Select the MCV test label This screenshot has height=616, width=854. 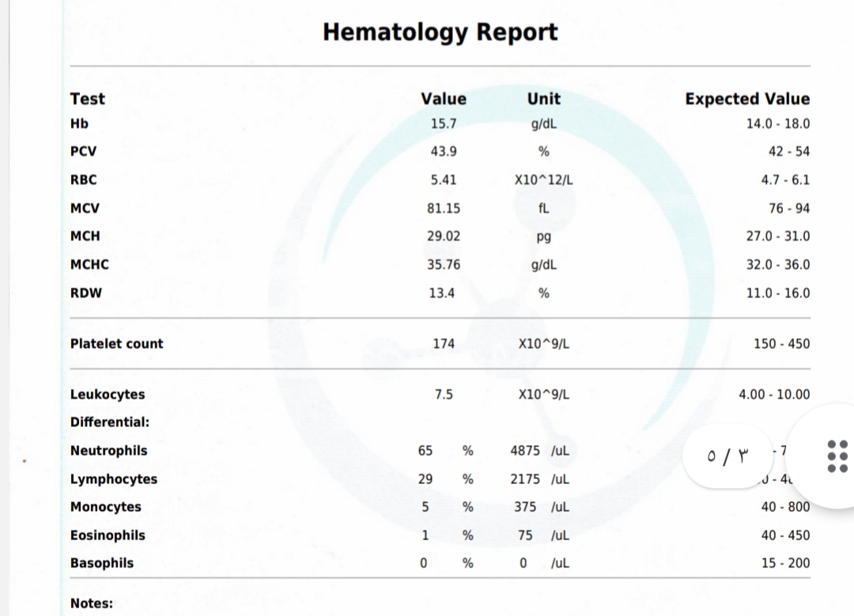(x=85, y=208)
